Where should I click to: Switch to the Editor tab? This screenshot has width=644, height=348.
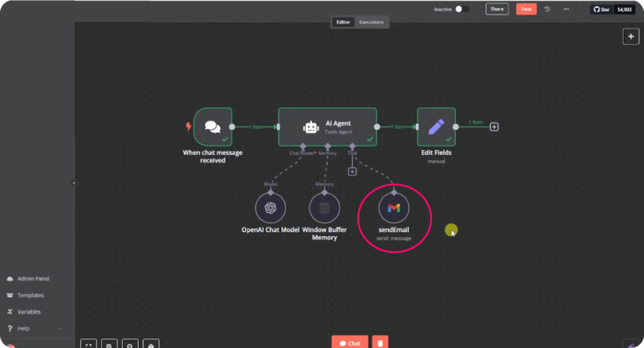coord(343,22)
